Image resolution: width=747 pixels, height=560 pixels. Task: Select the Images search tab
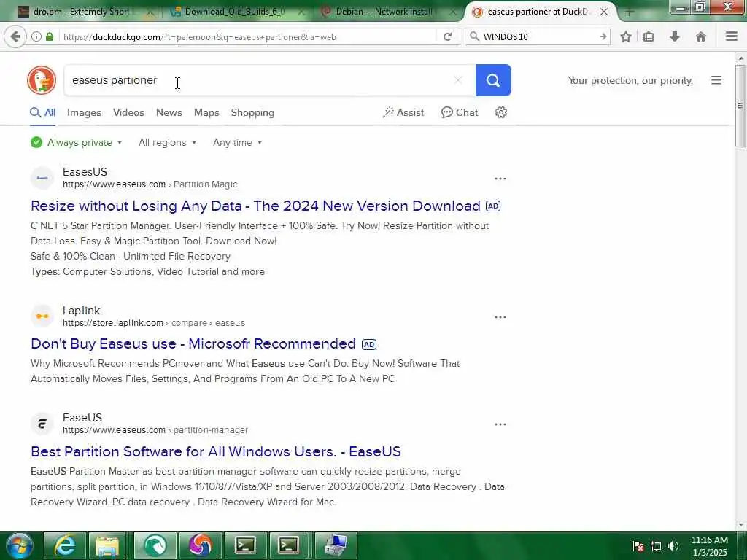84,112
